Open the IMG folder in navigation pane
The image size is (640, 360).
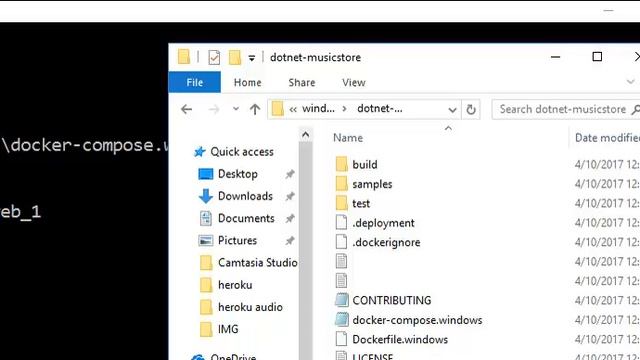tap(228, 329)
